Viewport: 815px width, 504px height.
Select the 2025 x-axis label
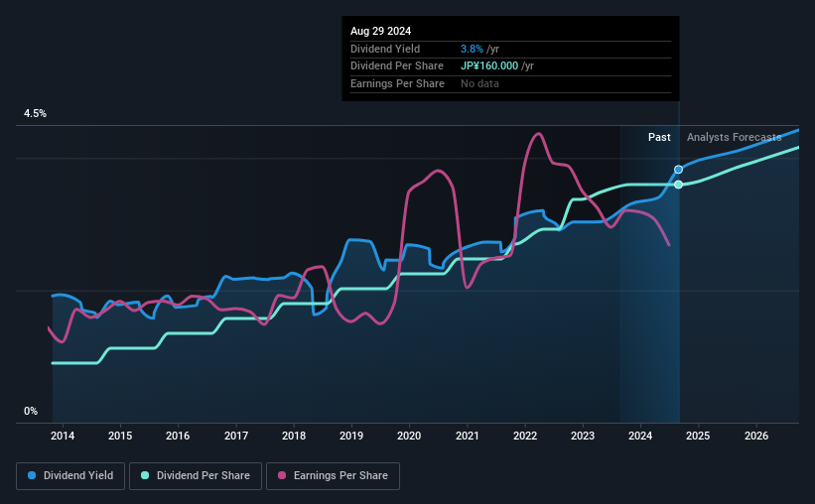tap(698, 436)
